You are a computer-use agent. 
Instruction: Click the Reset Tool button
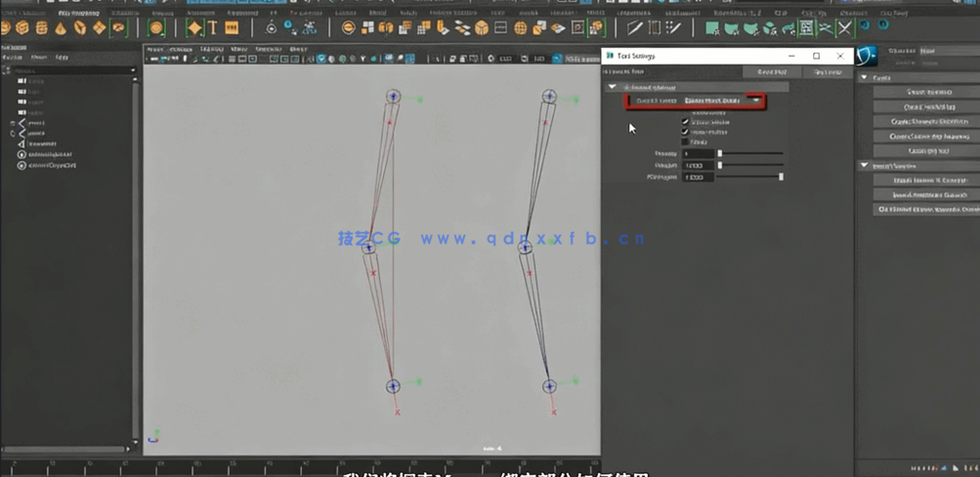(772, 71)
